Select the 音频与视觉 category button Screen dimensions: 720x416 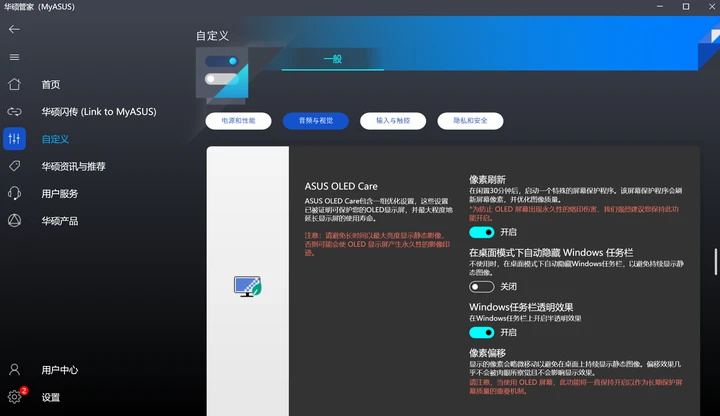click(x=316, y=121)
